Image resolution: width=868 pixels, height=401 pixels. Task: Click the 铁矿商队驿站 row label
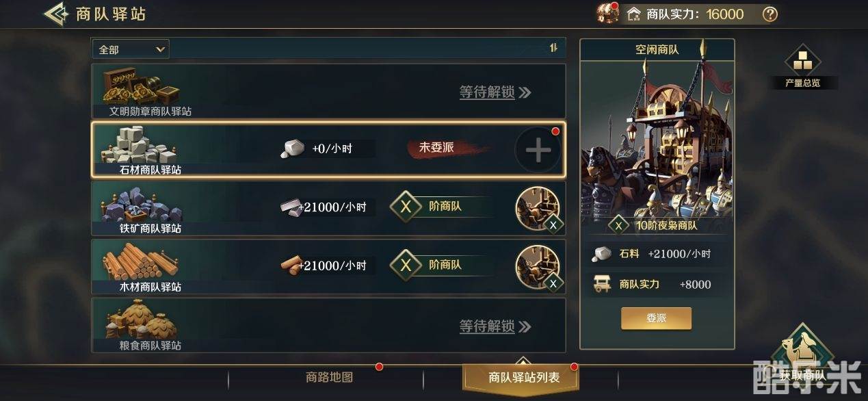pyautogui.click(x=150, y=228)
